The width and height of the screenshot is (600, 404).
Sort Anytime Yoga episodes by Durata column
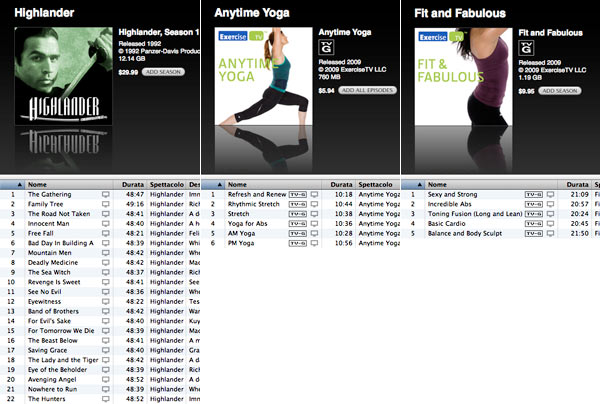point(340,184)
